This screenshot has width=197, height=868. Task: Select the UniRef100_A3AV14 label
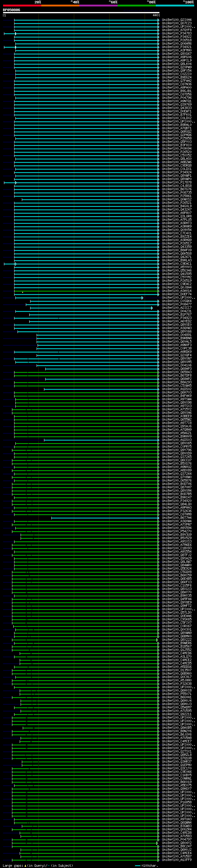click(177, 291)
